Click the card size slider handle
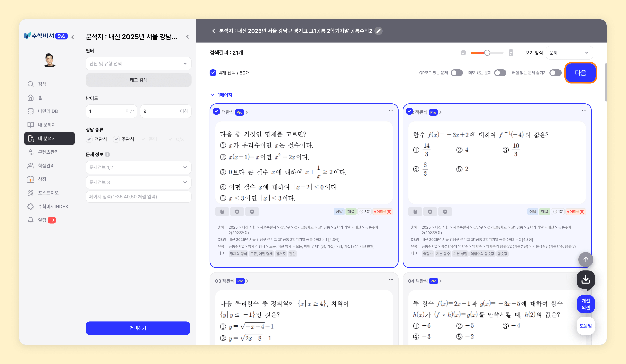 pos(487,53)
